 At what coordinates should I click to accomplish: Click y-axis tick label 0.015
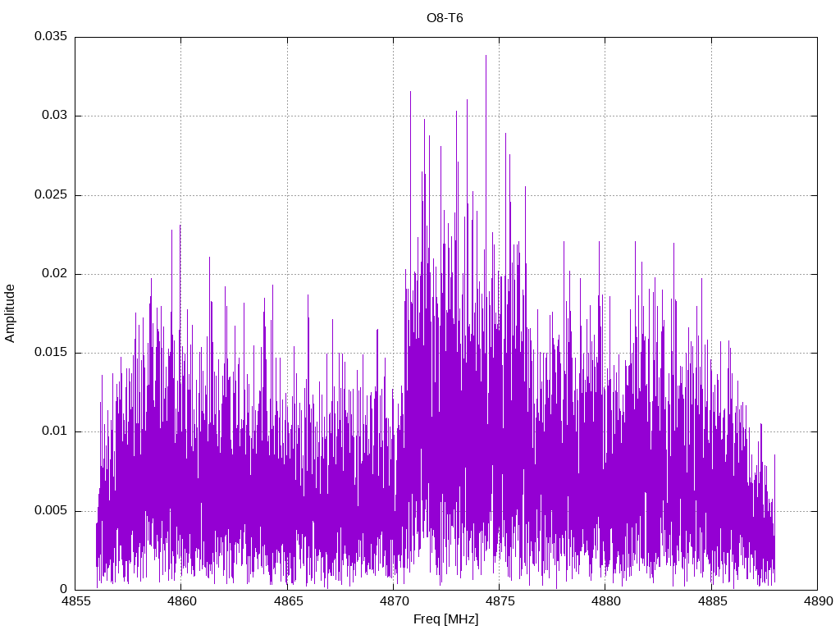click(51, 353)
